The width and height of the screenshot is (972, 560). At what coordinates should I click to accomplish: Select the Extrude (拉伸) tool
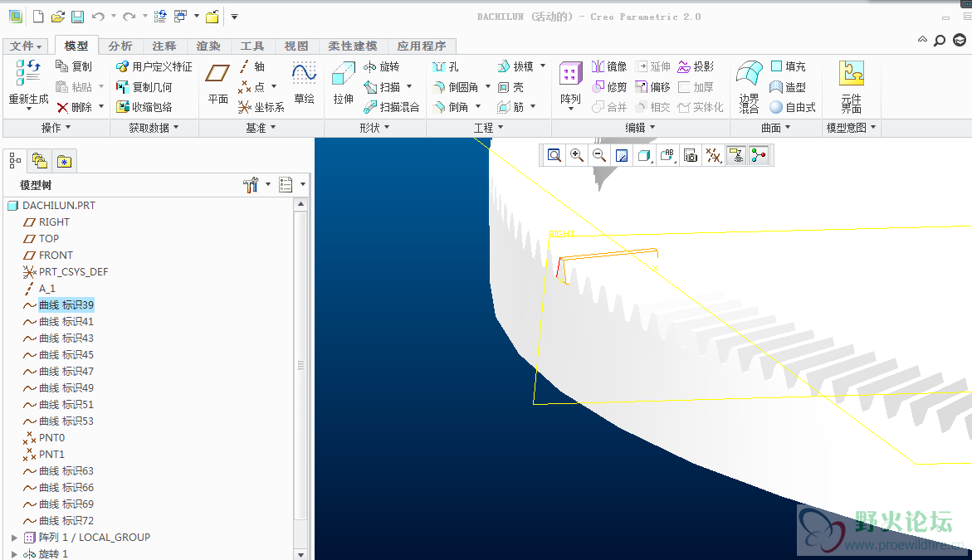coord(343,84)
